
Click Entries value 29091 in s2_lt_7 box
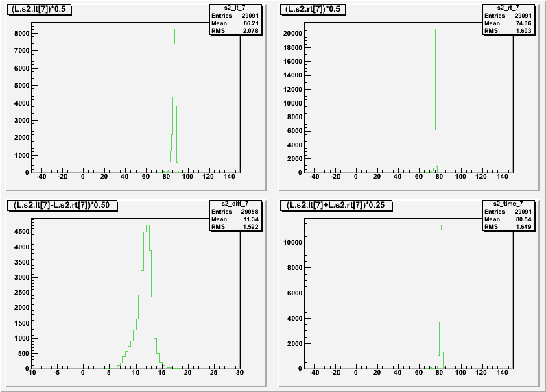(x=250, y=16)
